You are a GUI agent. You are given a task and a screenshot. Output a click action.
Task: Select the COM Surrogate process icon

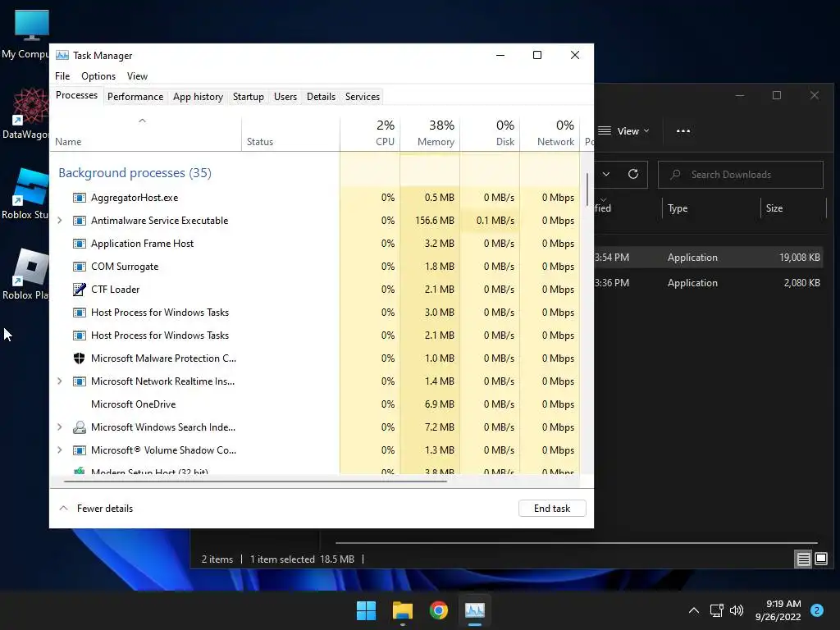click(x=80, y=267)
